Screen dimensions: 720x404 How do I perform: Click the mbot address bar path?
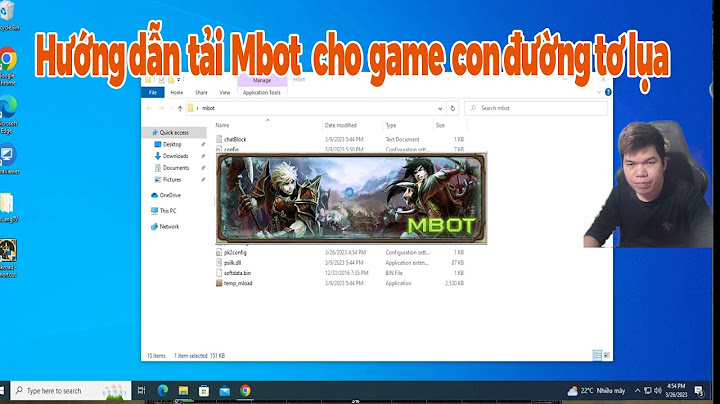click(208, 108)
